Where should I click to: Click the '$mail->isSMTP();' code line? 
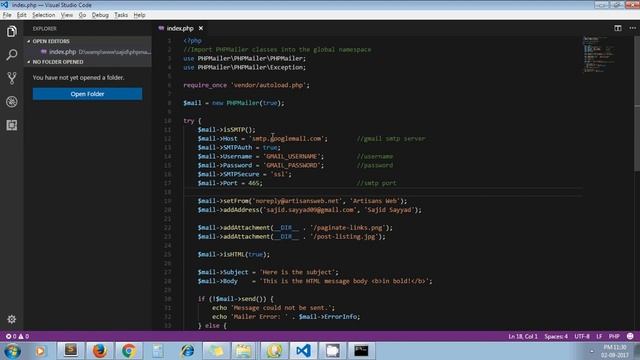tap(227, 130)
